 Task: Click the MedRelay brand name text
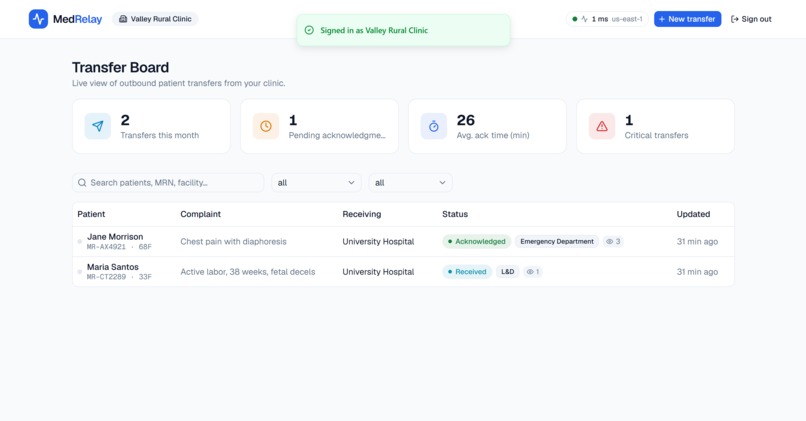point(78,19)
